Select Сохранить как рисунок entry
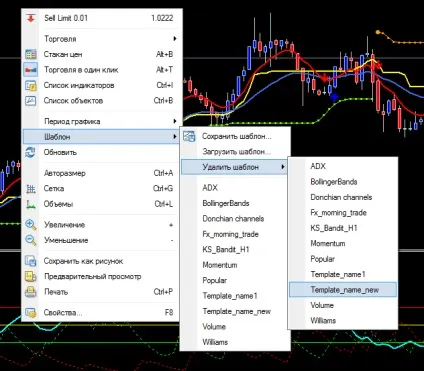Screen dimensions: 424x371 tap(102, 261)
